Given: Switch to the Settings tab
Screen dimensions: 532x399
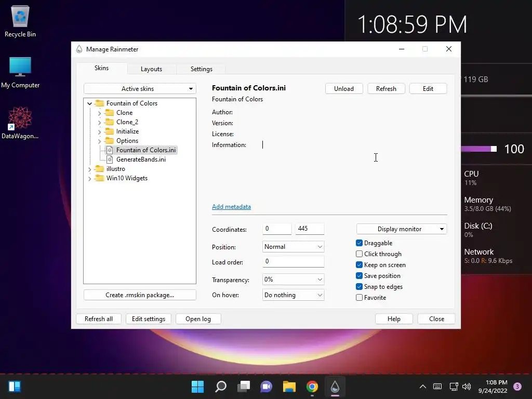Looking at the screenshot, I should point(201,69).
